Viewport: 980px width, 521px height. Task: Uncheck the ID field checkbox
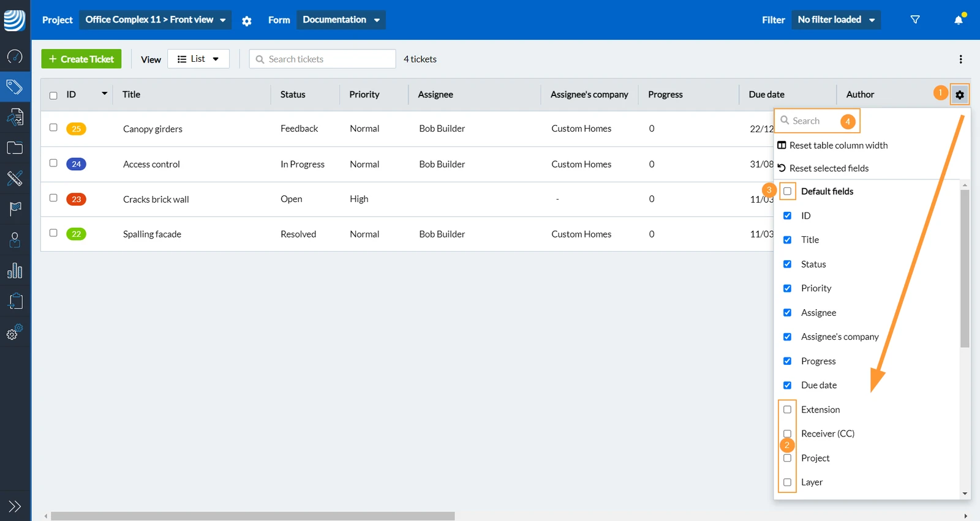(788, 216)
